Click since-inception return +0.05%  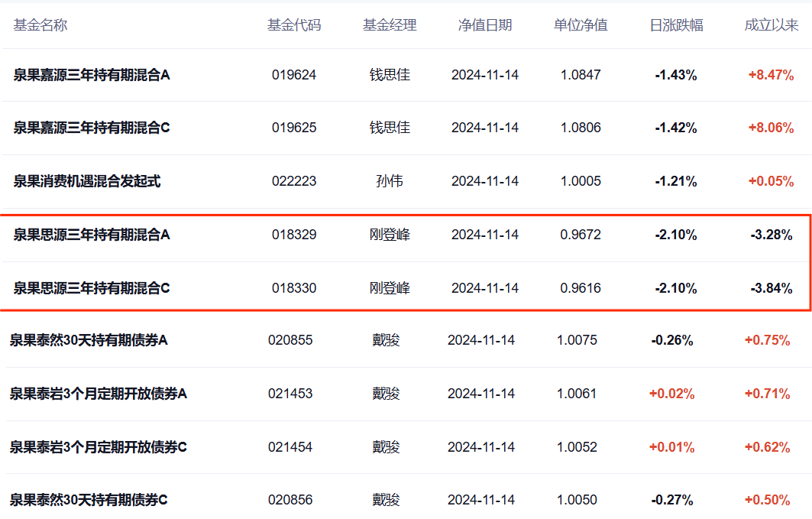tap(771, 181)
